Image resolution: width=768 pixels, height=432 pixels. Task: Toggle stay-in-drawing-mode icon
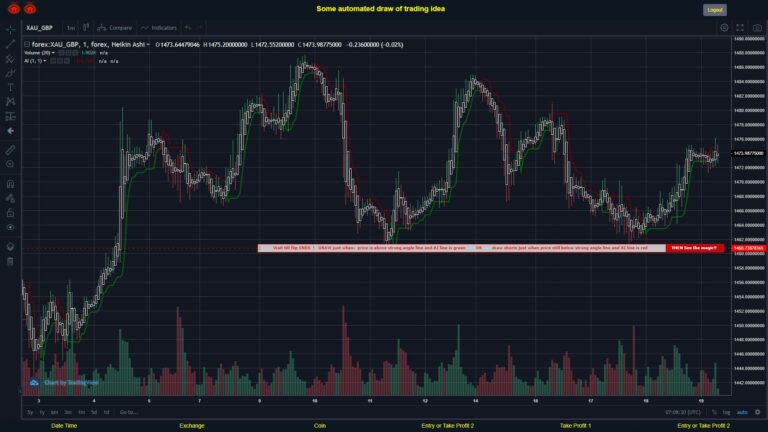pos(10,198)
